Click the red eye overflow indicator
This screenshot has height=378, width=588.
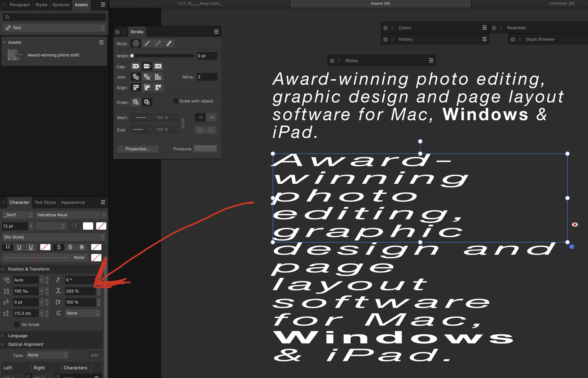click(575, 225)
